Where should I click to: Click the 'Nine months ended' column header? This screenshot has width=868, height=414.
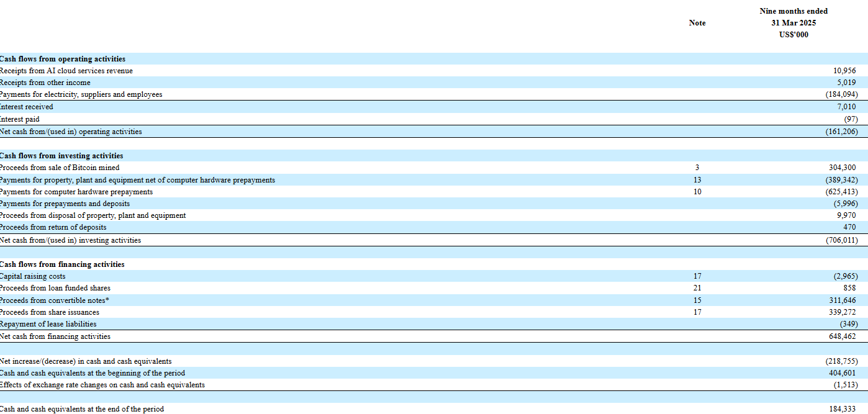(x=793, y=11)
